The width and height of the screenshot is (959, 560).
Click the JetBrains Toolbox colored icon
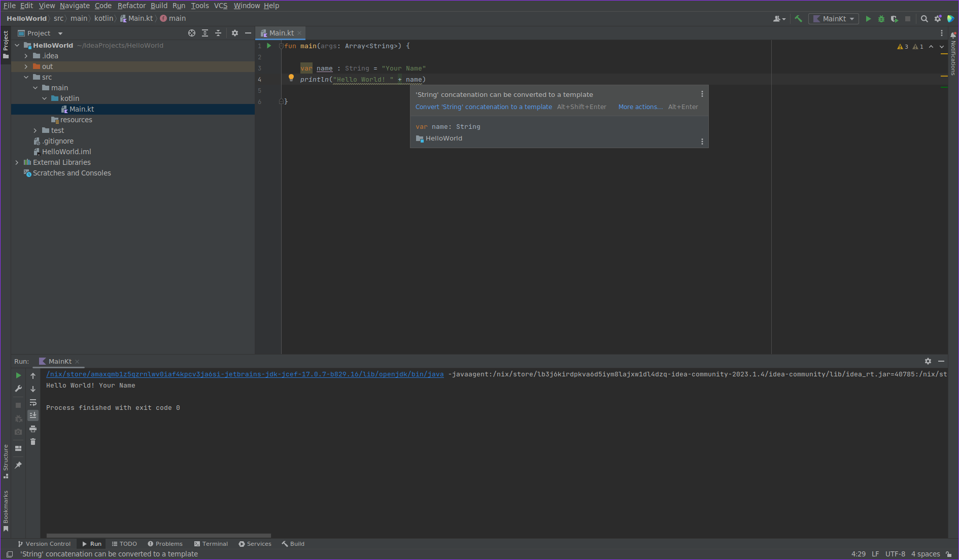951,19
